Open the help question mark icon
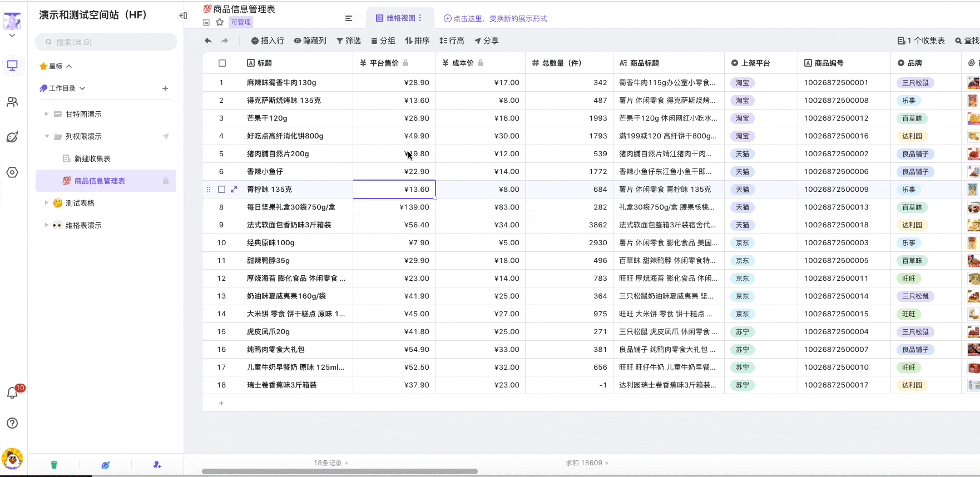This screenshot has width=980, height=477. 12,423
